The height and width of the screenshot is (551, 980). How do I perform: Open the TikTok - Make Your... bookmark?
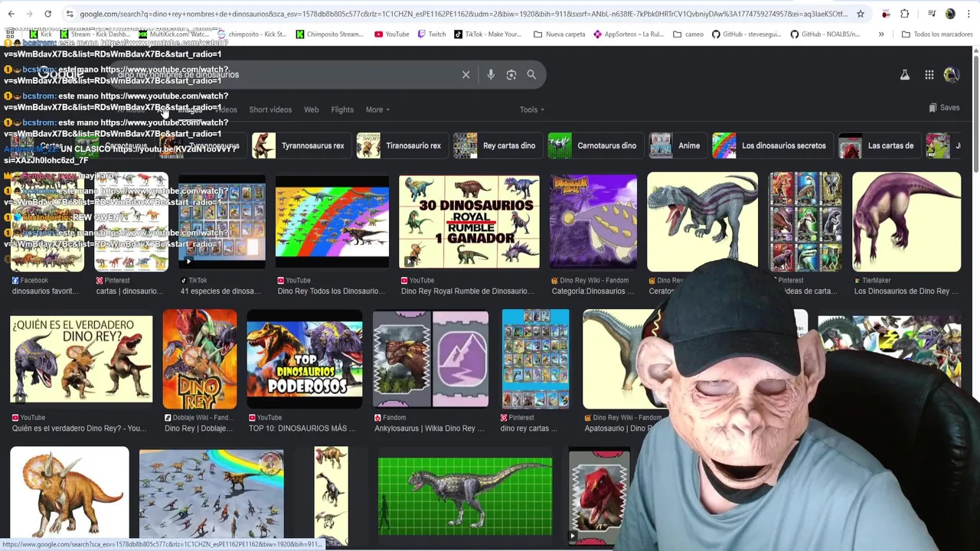tap(487, 34)
